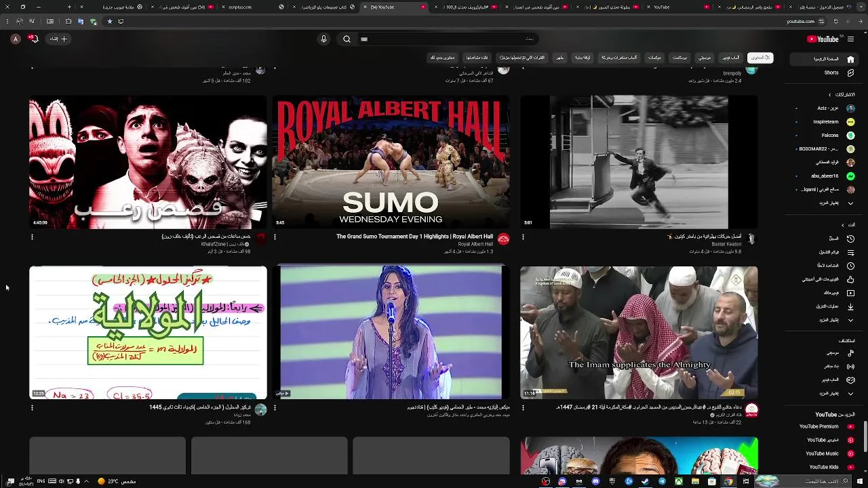The height and width of the screenshot is (488, 868).
Task: Play the singer on stage thumbnail
Action: point(391,332)
